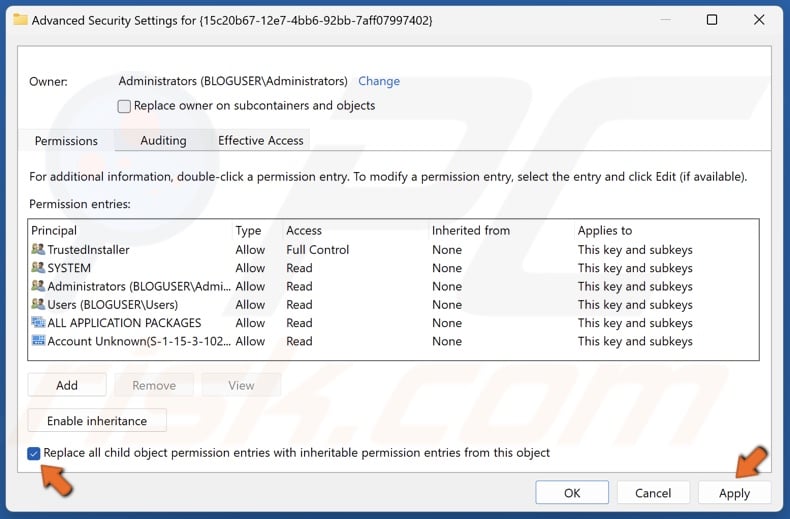Click None in ALL APPLICATION PACKAGES row
The width and height of the screenshot is (790, 519).
[447, 322]
